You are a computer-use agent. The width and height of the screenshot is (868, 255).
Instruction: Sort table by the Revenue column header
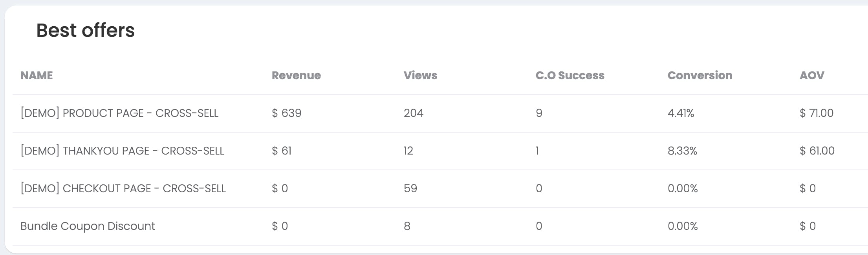296,75
